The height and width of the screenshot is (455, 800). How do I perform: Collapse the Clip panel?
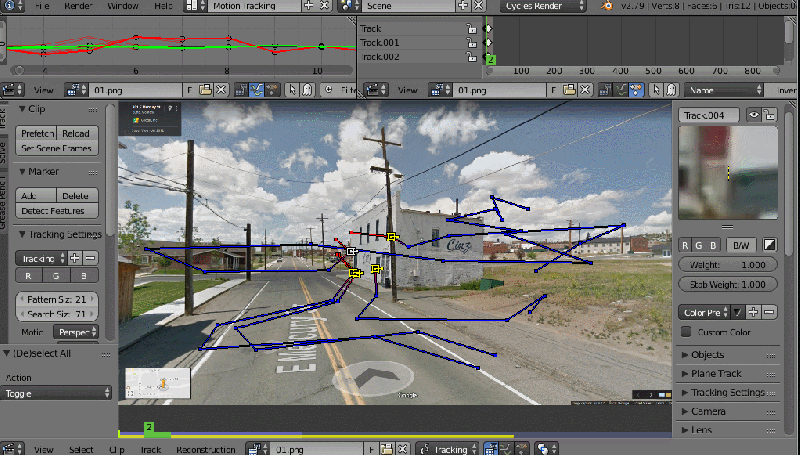click(x=22, y=109)
